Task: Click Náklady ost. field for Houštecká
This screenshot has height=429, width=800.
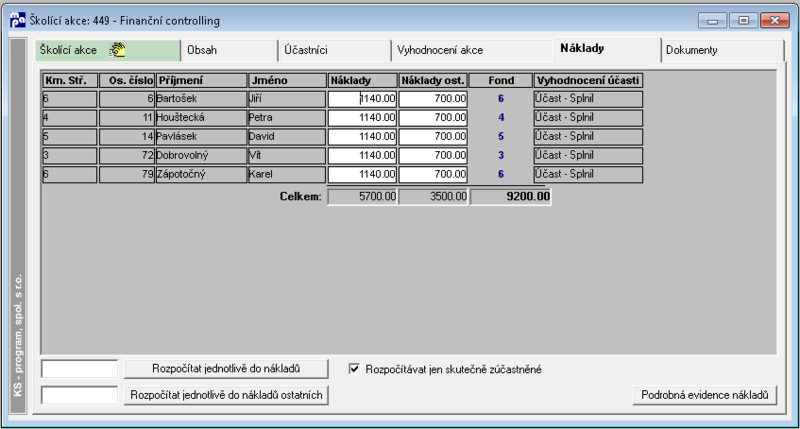Action: [x=433, y=118]
